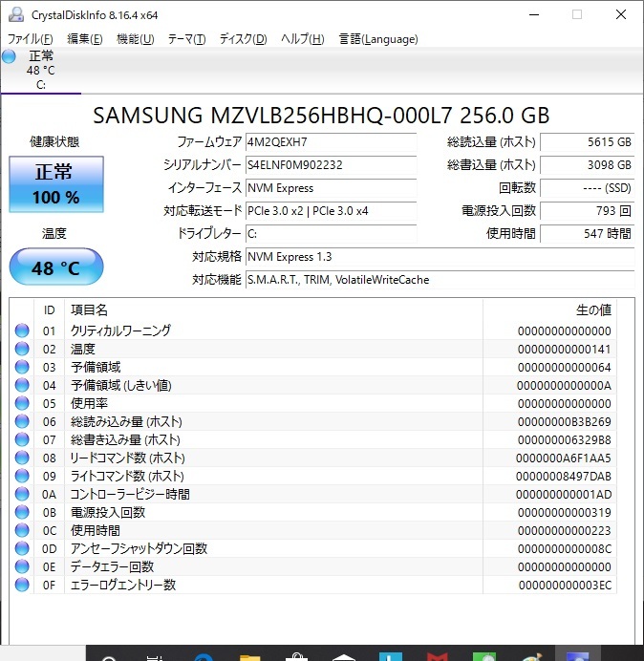
Task: Open the ディスク(D) menu
Action: (x=244, y=39)
